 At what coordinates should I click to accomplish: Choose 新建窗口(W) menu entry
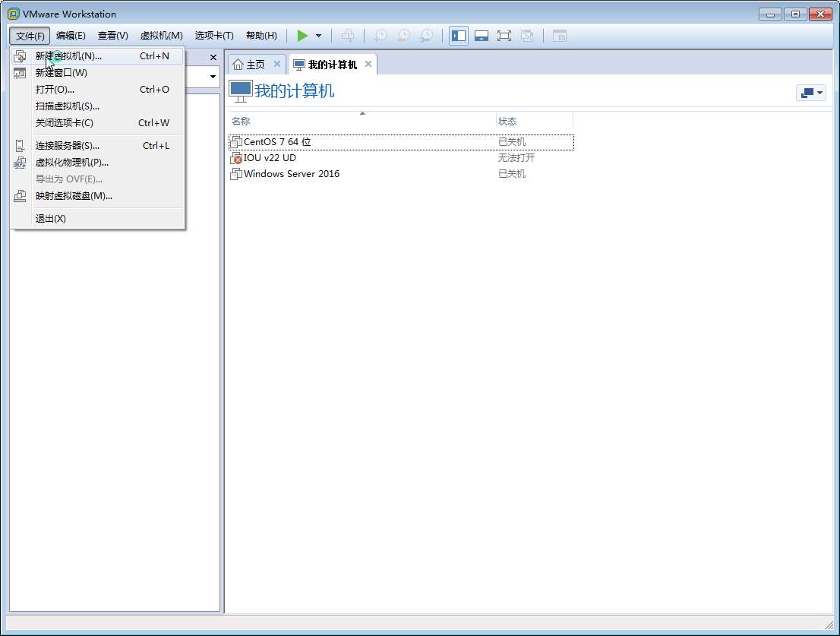97,72
